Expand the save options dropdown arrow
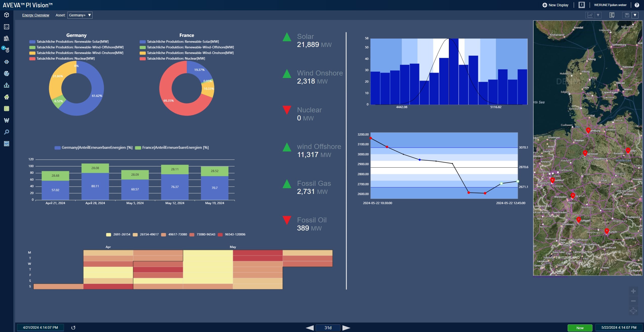Viewport: 644px width, 332px height. coord(635,15)
